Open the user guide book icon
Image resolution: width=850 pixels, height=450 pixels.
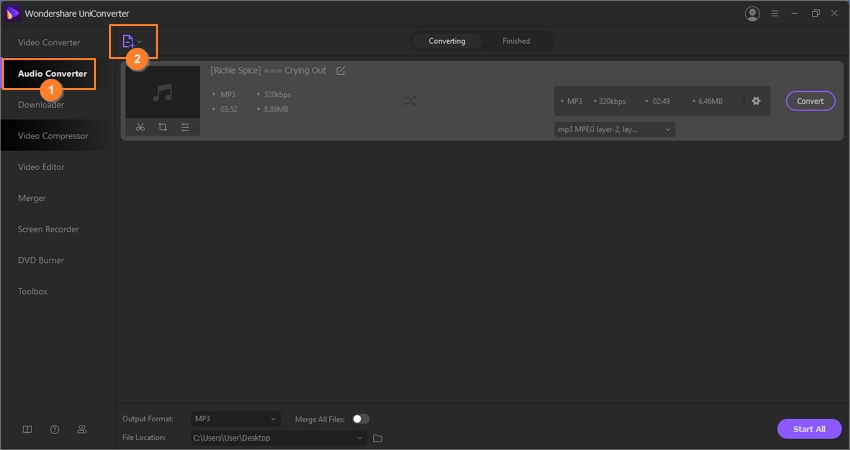[x=27, y=429]
